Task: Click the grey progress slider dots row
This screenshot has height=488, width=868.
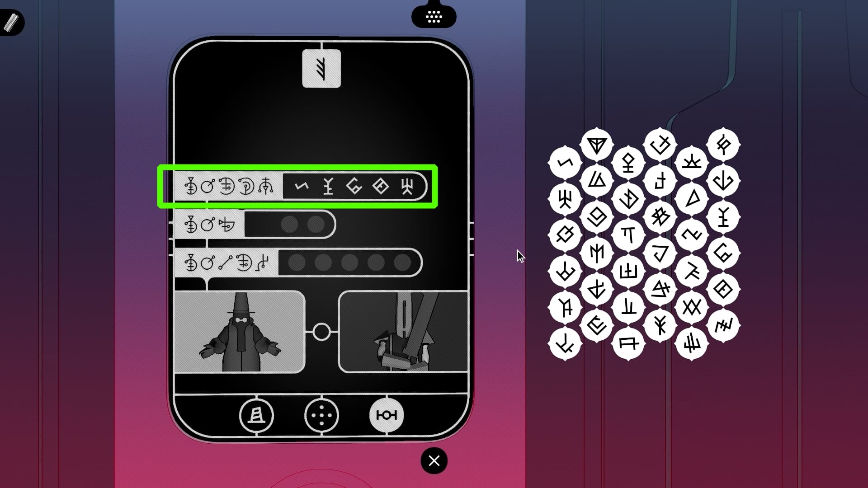Action: (x=349, y=263)
